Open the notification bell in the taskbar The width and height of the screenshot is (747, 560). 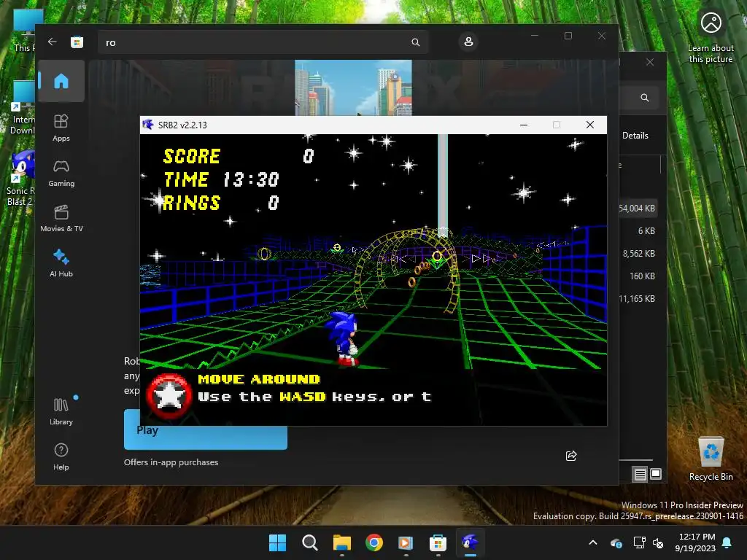(x=727, y=542)
